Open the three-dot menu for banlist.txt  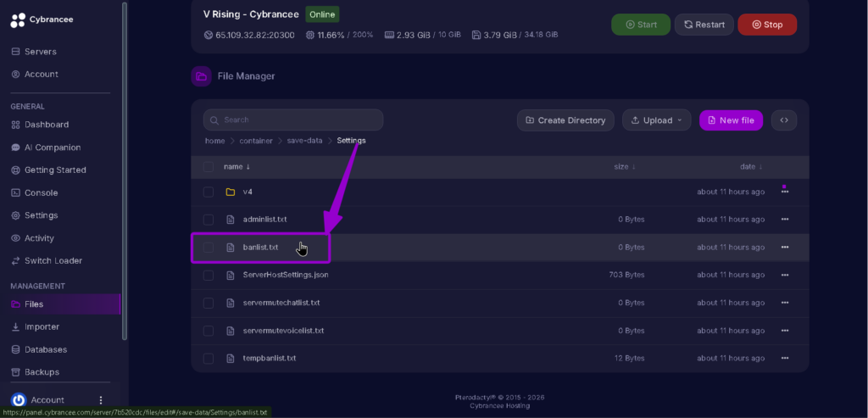pos(784,247)
